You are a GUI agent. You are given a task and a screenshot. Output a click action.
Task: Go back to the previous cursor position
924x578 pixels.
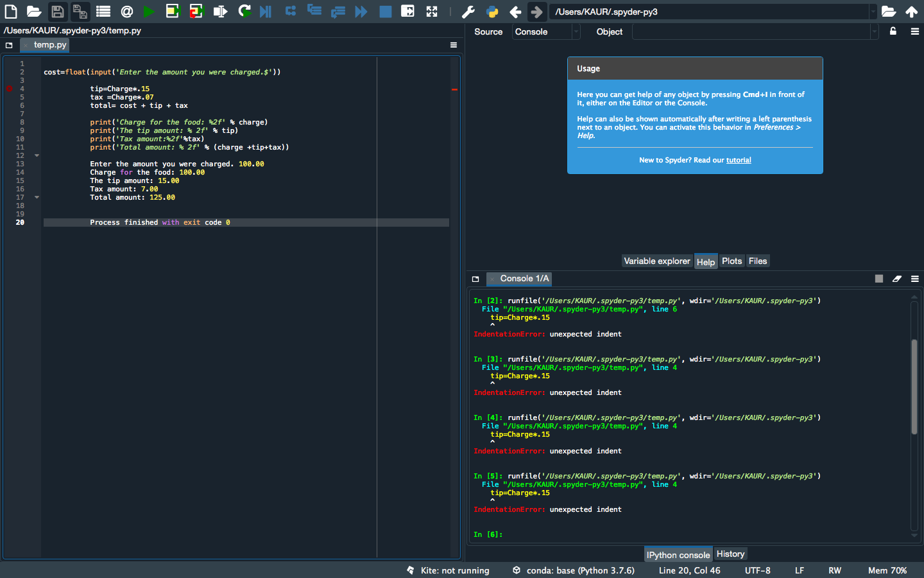515,12
